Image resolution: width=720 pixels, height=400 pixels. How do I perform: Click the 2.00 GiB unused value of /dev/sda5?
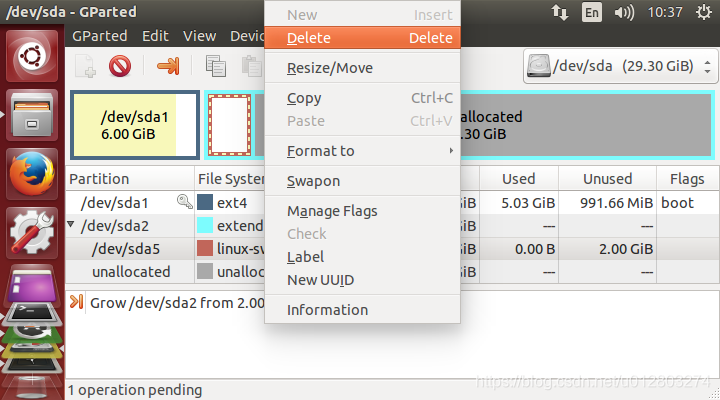tap(626, 248)
